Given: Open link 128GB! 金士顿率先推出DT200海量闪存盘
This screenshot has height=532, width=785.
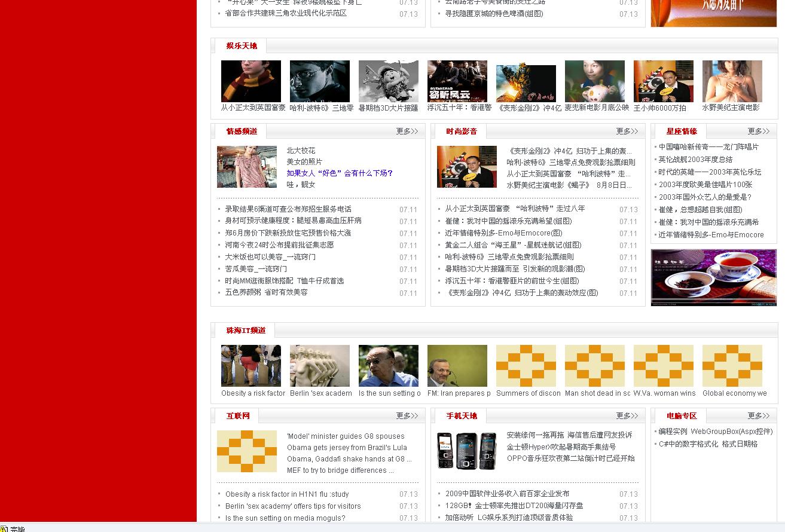Looking at the screenshot, I should pyautogui.click(x=514, y=506).
